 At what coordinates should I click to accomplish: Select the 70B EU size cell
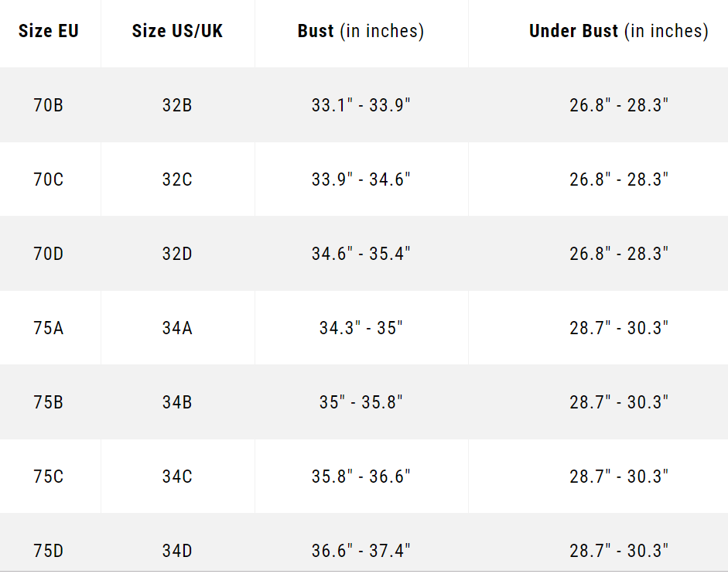coord(49,105)
